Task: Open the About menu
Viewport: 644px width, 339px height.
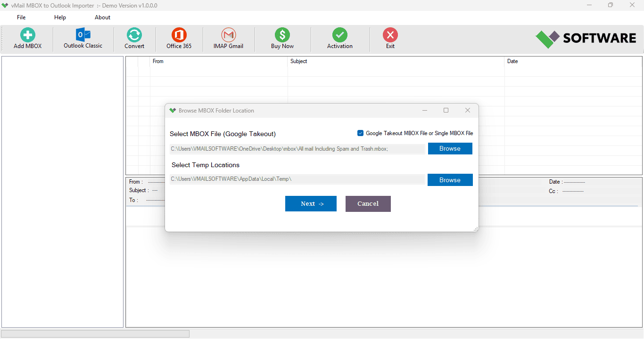Action: pyautogui.click(x=102, y=17)
